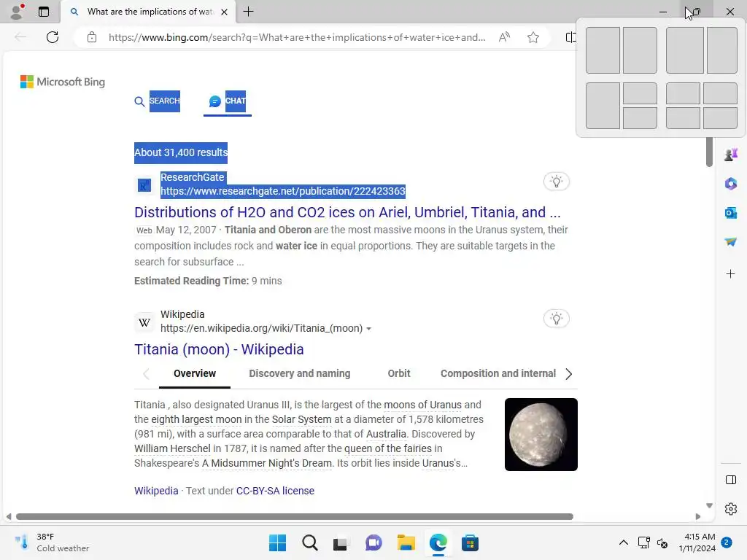Open the Edge profile icon
This screenshot has width=747, height=560.
17,12
